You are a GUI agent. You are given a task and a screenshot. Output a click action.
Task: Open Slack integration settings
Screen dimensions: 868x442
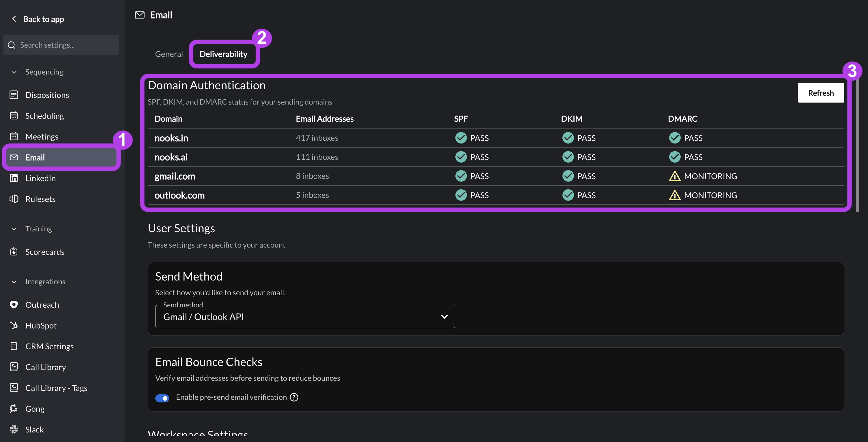tap(34, 429)
